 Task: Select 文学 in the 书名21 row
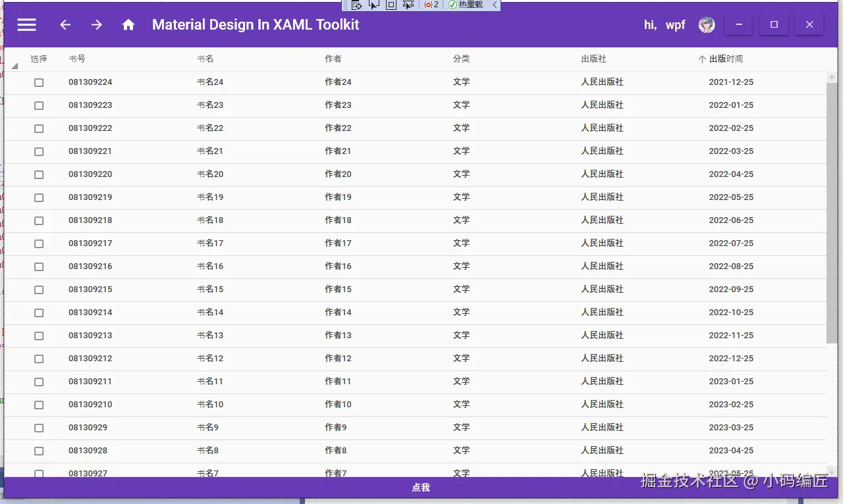pos(462,151)
